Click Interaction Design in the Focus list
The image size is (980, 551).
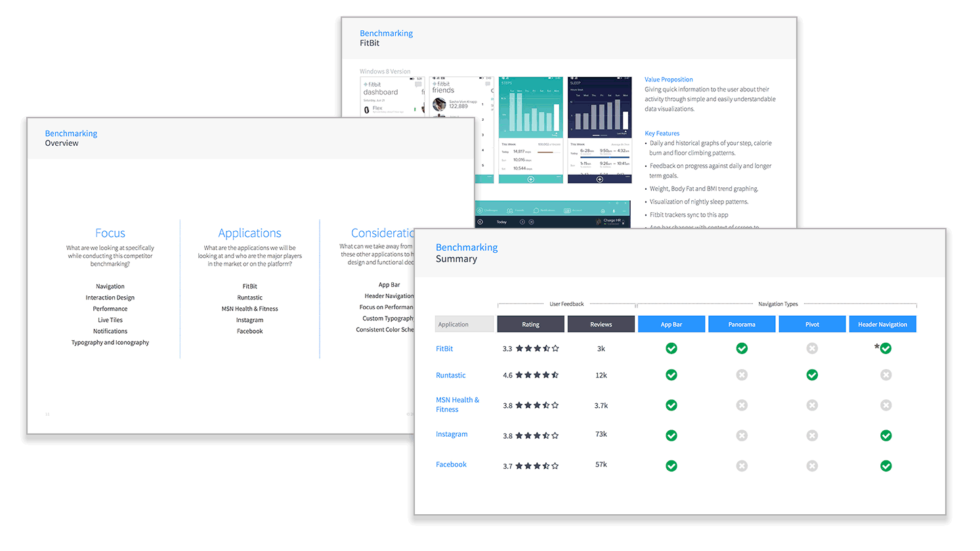click(x=110, y=298)
